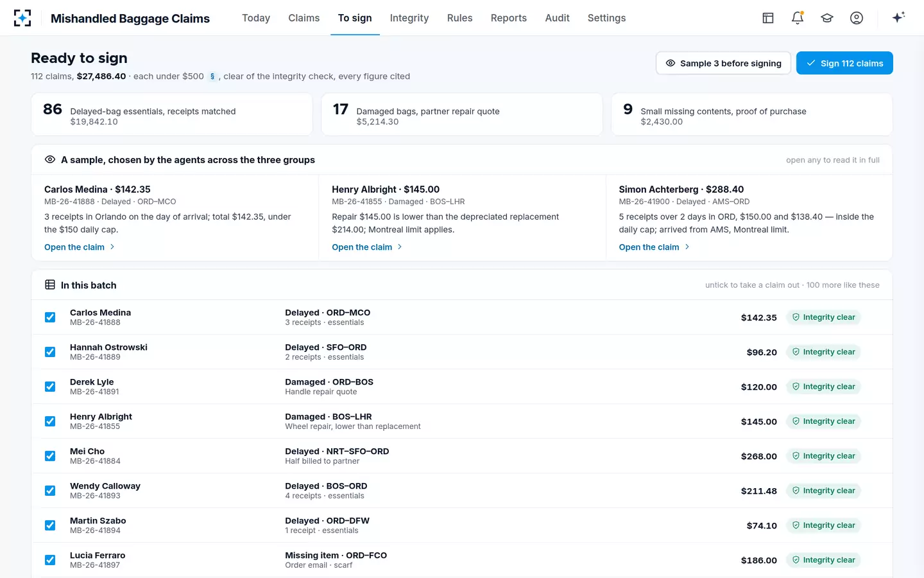This screenshot has height=578, width=924.
Task: Untick Henry Albright's claim checkbox
Action: pyautogui.click(x=50, y=421)
